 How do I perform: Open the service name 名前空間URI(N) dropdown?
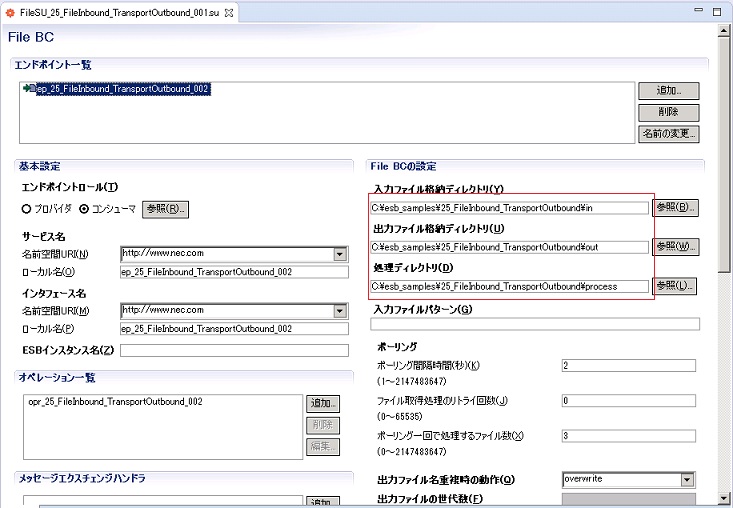click(340, 254)
